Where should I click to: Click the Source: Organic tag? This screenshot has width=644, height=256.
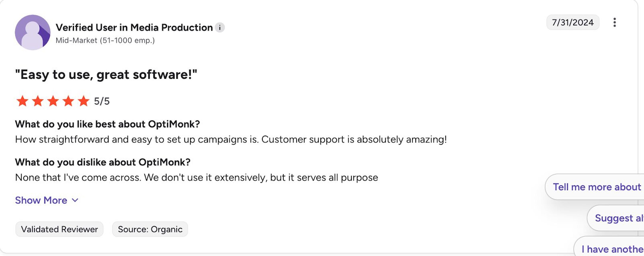pyautogui.click(x=150, y=229)
